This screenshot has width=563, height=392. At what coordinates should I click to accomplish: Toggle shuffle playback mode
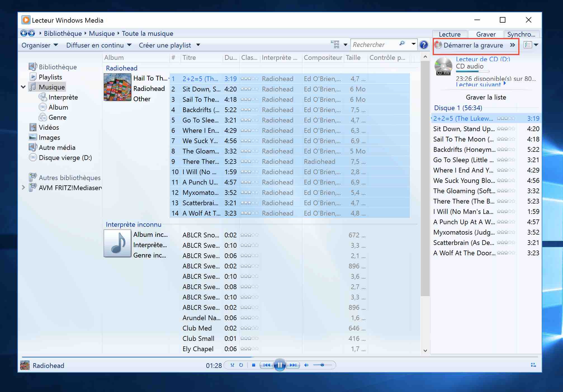click(x=232, y=365)
